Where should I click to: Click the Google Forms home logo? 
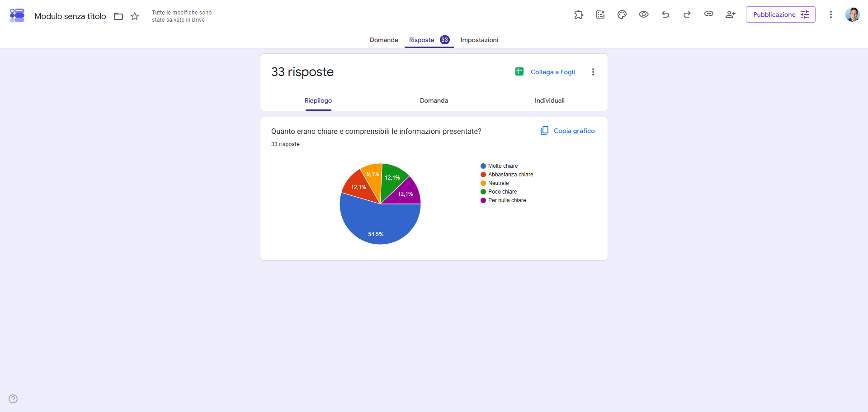coord(17,15)
